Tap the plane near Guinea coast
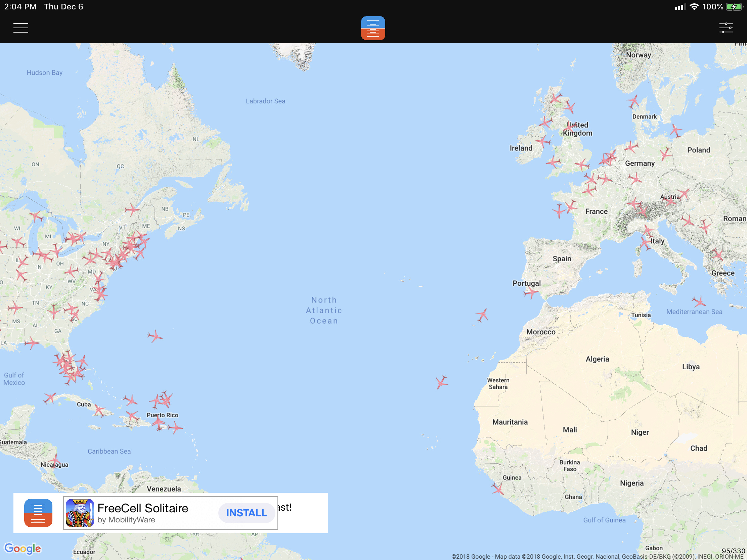This screenshot has height=560, width=747. pyautogui.click(x=497, y=488)
